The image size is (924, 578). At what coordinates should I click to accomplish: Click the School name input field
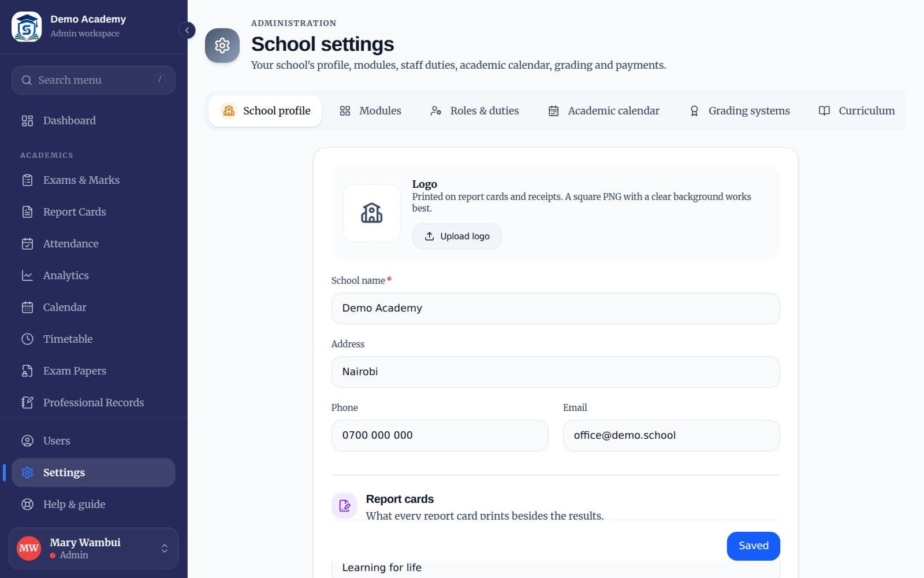point(556,309)
